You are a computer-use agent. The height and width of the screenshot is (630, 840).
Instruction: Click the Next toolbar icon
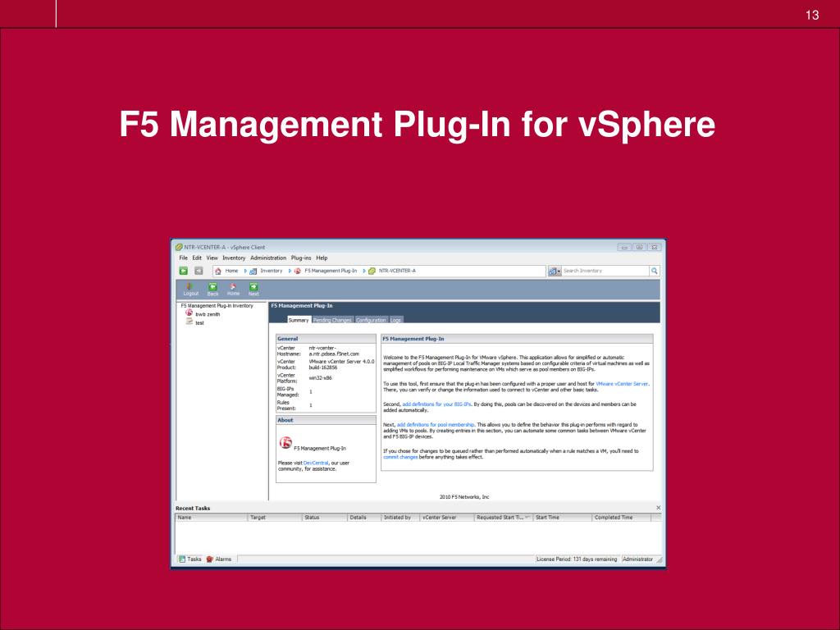click(x=253, y=290)
